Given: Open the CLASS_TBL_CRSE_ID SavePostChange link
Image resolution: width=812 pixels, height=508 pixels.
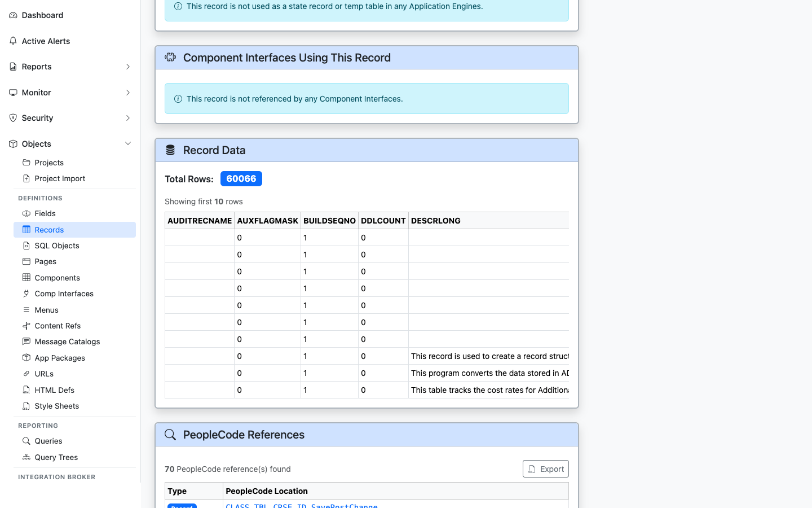Looking at the screenshot, I should point(302,506).
